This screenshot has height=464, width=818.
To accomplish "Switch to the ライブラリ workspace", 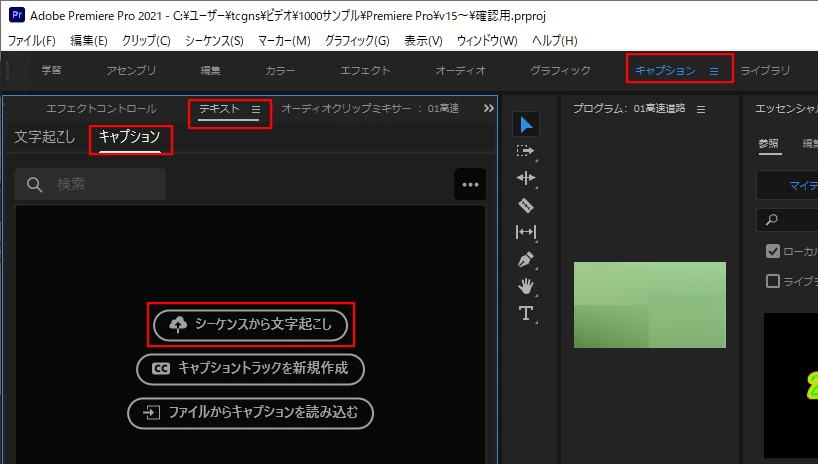I will pos(765,70).
